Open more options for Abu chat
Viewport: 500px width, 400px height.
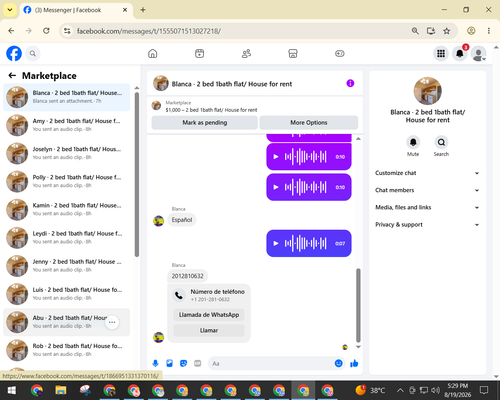point(112,322)
